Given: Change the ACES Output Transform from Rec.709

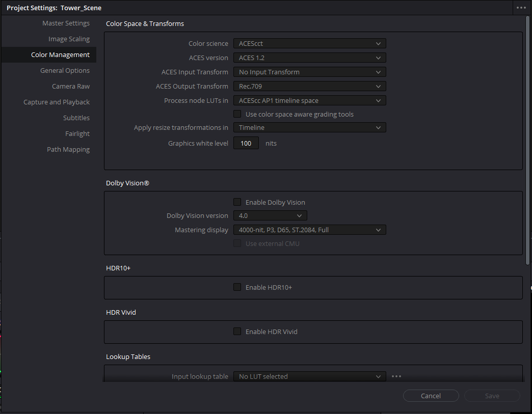Looking at the screenshot, I should [x=309, y=87].
